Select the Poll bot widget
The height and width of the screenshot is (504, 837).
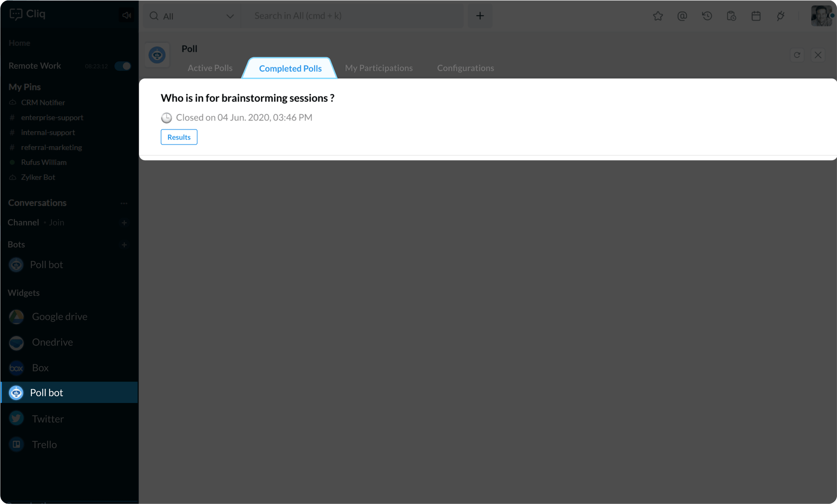coord(69,393)
